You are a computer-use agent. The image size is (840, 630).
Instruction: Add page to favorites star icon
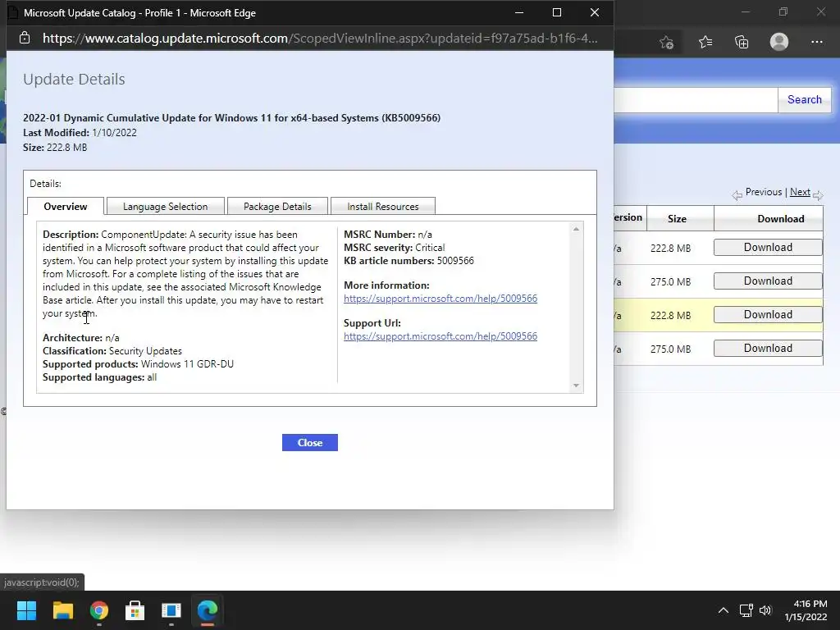click(x=666, y=42)
